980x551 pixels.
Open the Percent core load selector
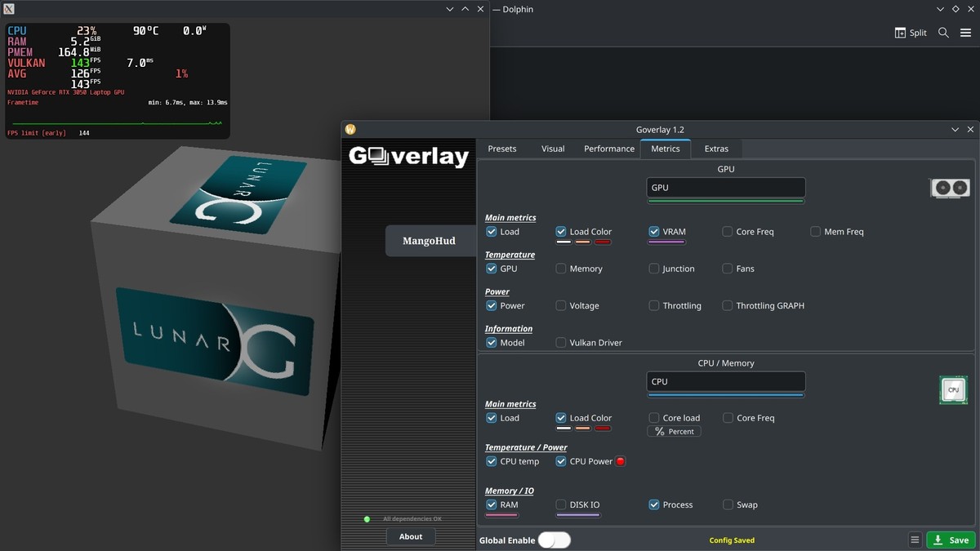click(674, 431)
